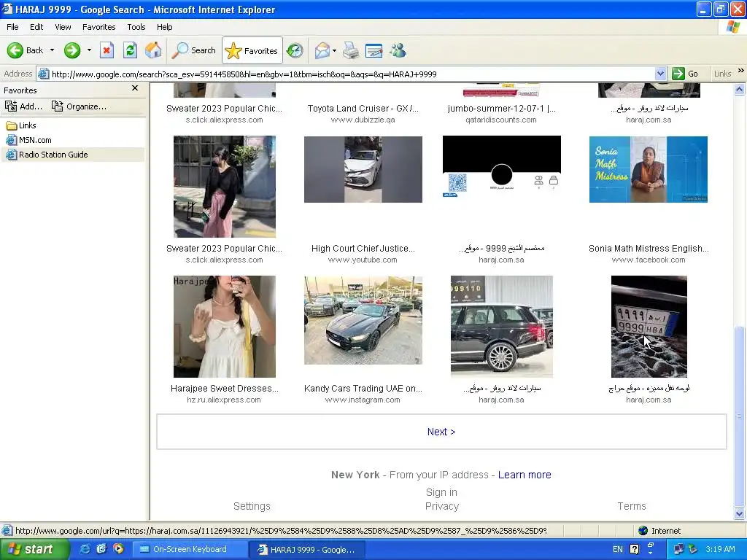747x560 pixels.
Task: Click the Learn more link
Action: pos(525,475)
